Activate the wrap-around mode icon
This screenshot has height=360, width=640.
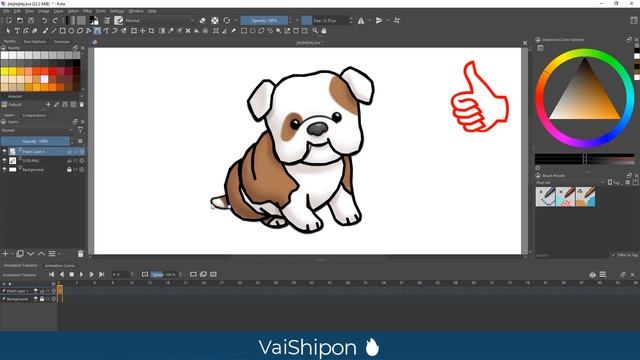[397, 20]
